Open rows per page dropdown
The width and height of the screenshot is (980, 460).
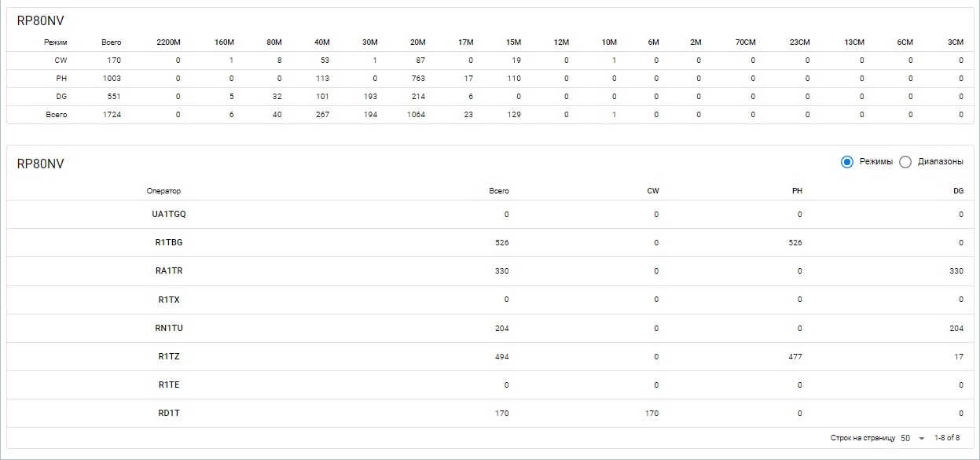911,438
